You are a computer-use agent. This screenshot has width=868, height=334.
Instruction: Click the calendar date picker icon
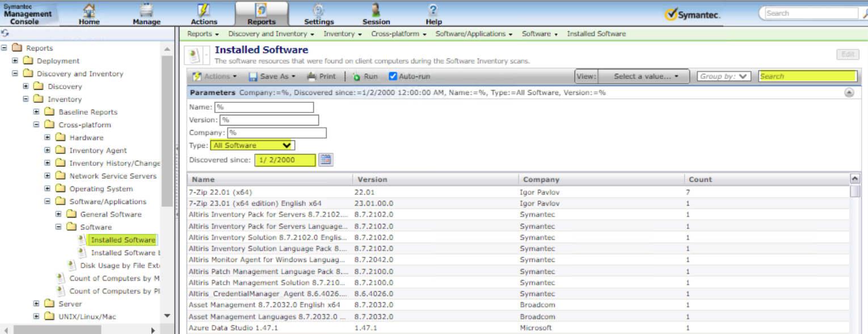326,160
